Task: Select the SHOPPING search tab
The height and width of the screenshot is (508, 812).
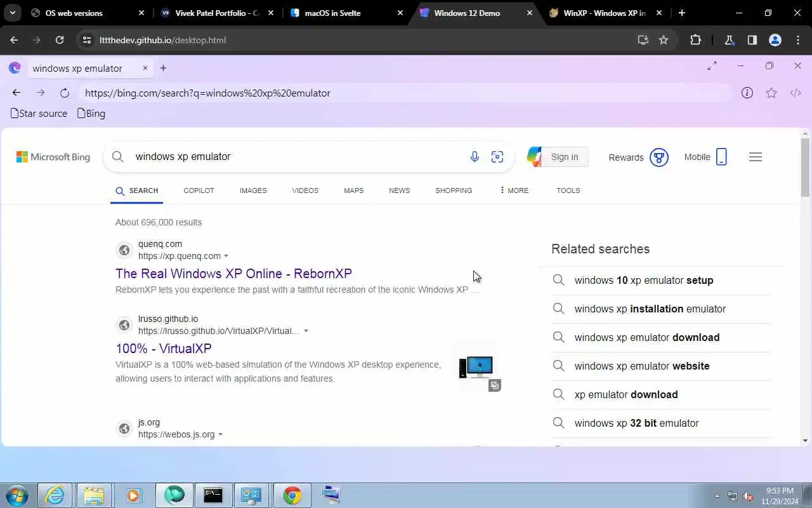Action: click(454, 190)
